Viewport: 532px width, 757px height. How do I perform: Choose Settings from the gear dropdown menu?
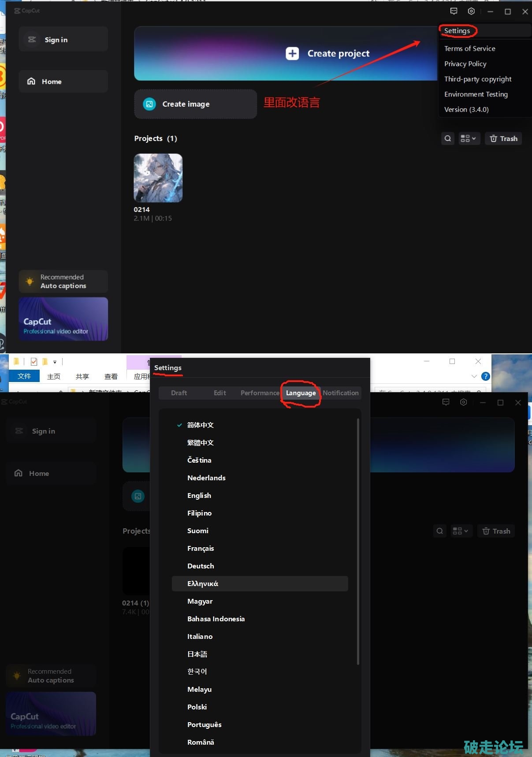click(457, 31)
